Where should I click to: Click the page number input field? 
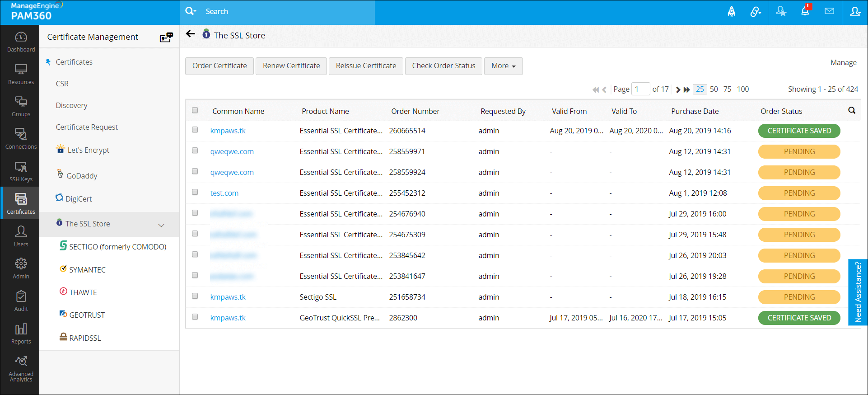point(640,89)
